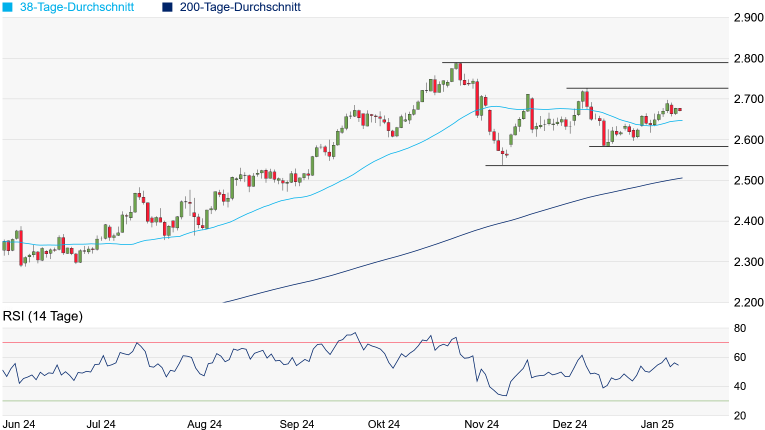Viewport: 765px width, 430px height.
Task: Click the RSI axis value 80
Action: pyautogui.click(x=741, y=329)
